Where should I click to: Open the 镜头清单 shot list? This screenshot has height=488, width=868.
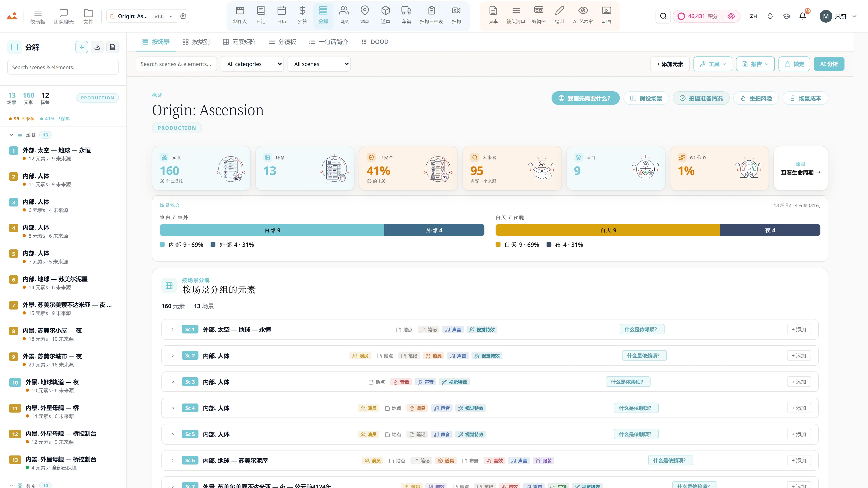click(516, 15)
